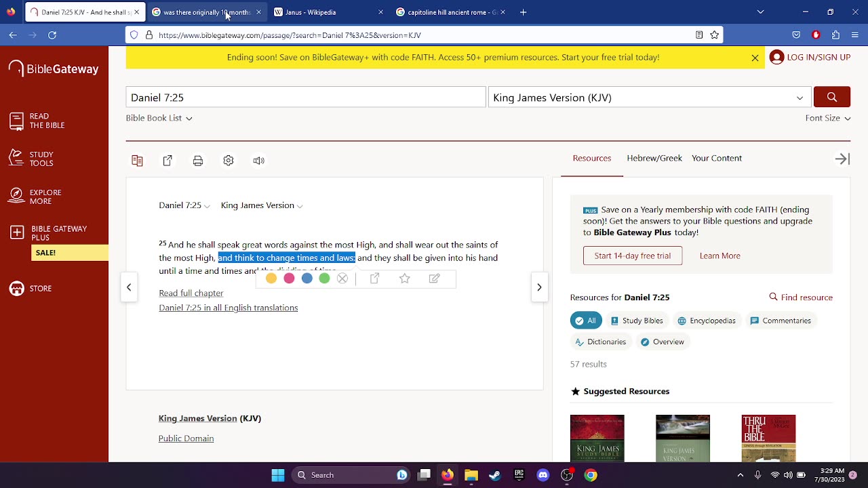868x488 pixels.
Task: Open Daniel 7:25 in all English translations
Action: click(x=228, y=308)
